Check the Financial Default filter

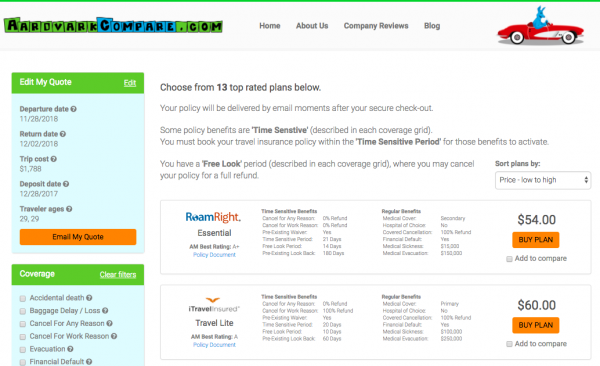click(x=23, y=362)
